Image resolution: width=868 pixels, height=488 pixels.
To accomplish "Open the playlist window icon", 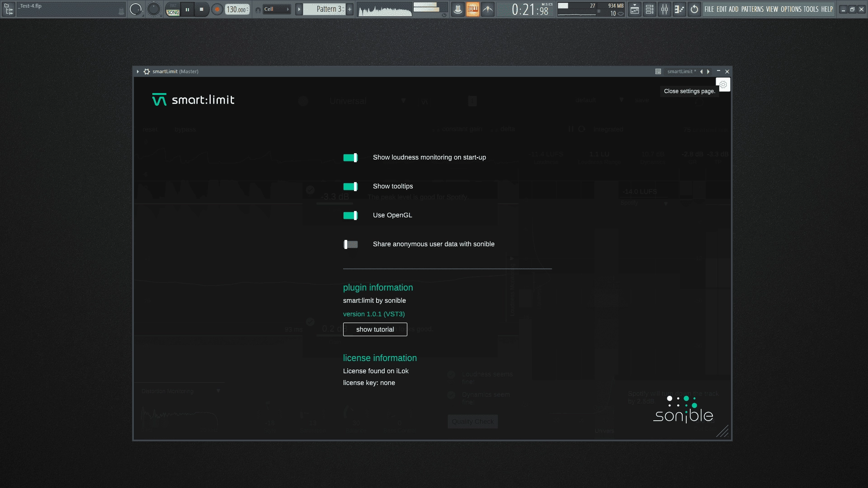I will [635, 9].
